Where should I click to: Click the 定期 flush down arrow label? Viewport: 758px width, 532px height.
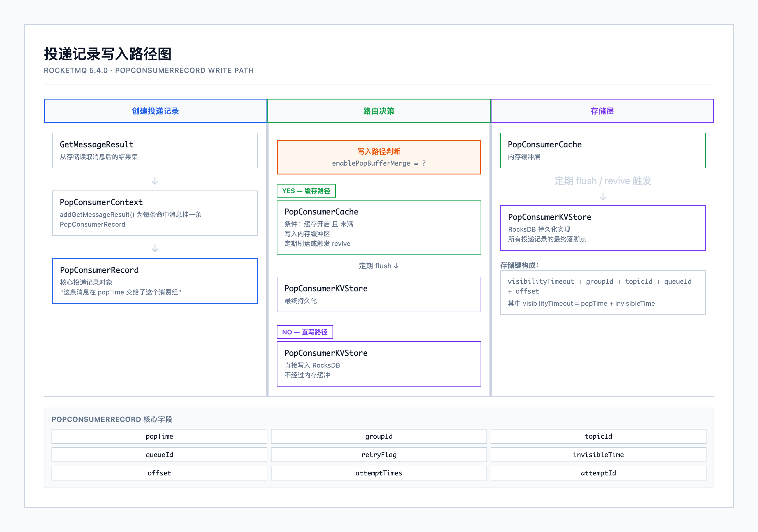pos(379,266)
